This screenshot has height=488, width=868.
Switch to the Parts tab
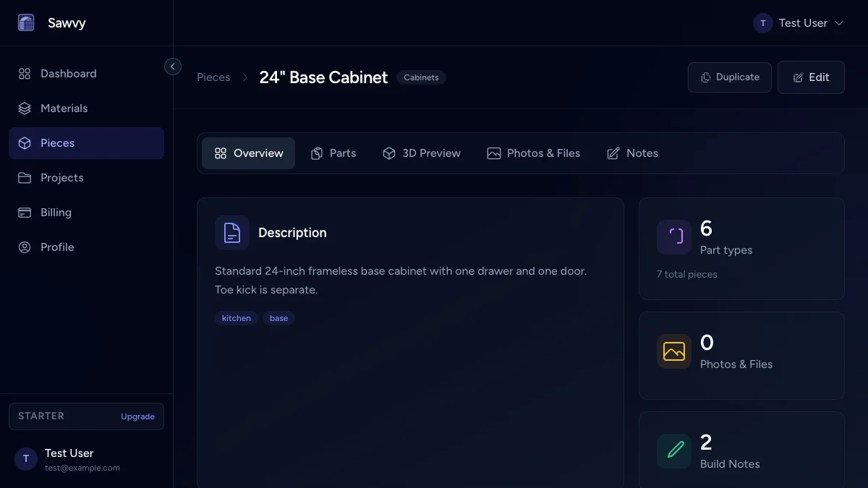pos(333,153)
